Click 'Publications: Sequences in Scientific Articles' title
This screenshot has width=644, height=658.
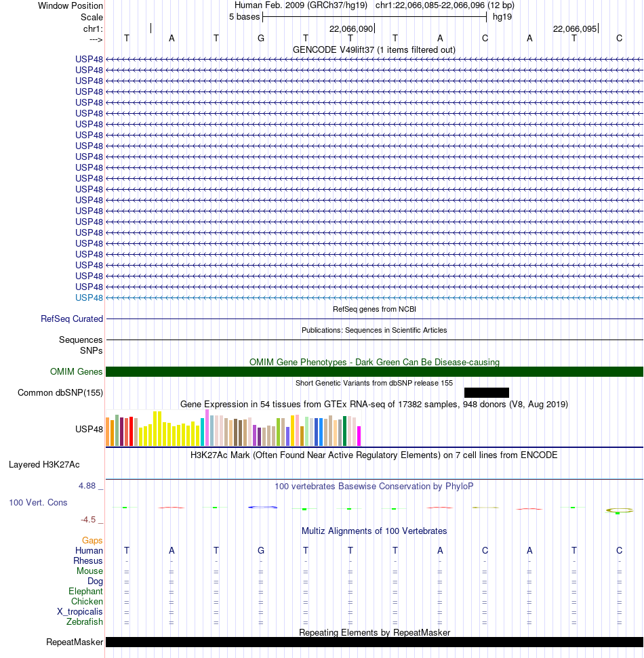(374, 330)
